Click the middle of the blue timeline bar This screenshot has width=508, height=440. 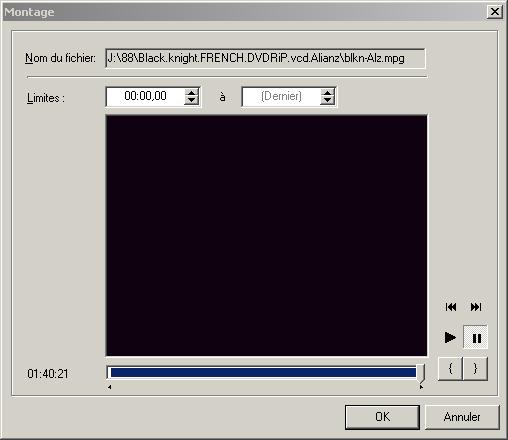click(x=263, y=373)
